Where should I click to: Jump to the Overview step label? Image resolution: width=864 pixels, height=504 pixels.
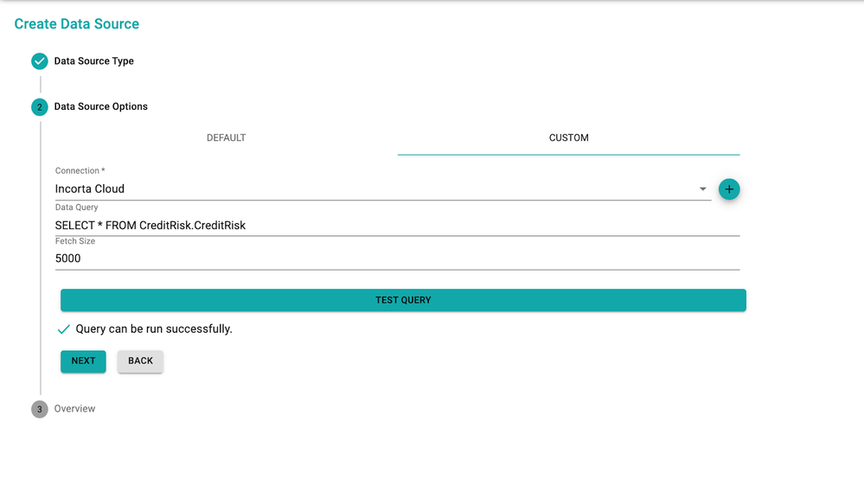click(x=75, y=409)
